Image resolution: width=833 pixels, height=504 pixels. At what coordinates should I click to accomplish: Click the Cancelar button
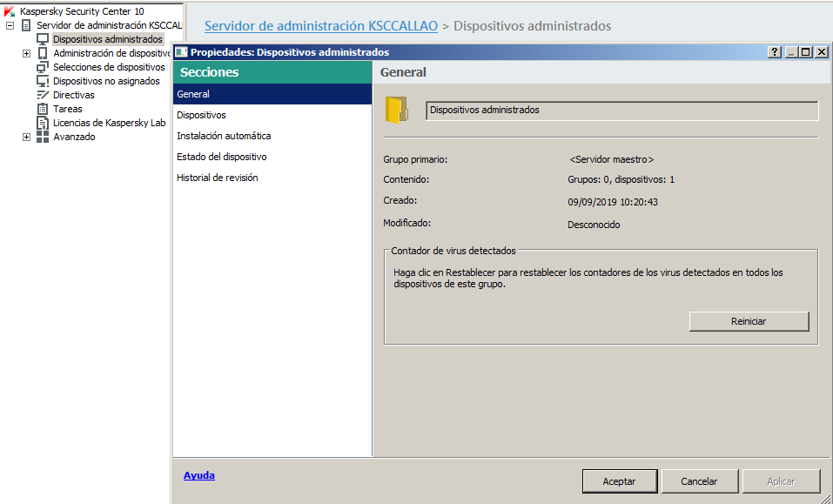pyautogui.click(x=700, y=481)
